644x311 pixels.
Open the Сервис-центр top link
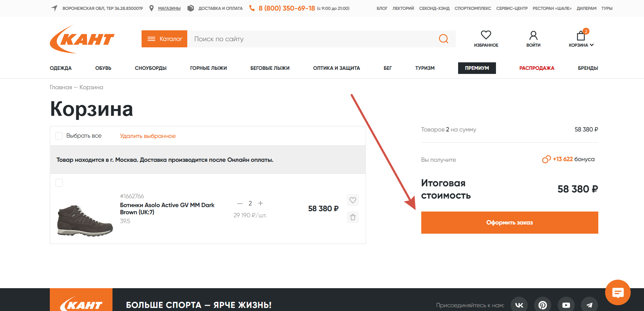[x=512, y=8]
